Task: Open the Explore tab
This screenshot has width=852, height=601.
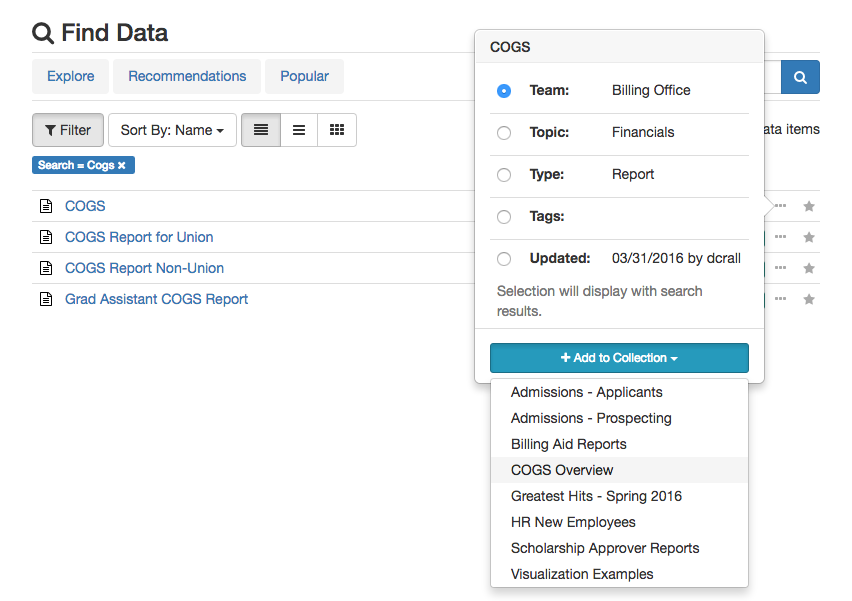Action: click(71, 76)
